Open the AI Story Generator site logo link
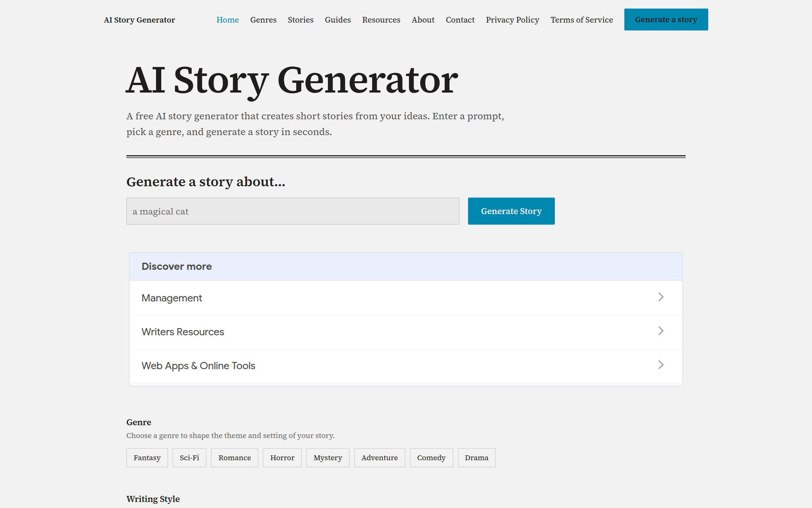Viewport: 812px width, 508px height. pyautogui.click(x=139, y=20)
